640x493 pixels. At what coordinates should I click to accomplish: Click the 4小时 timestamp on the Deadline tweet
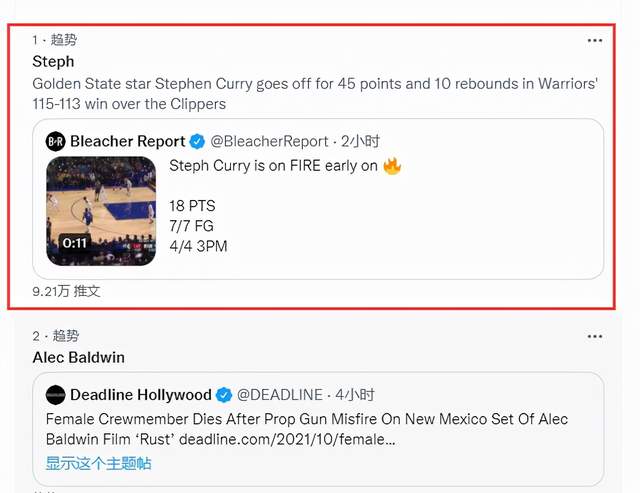coord(356,394)
